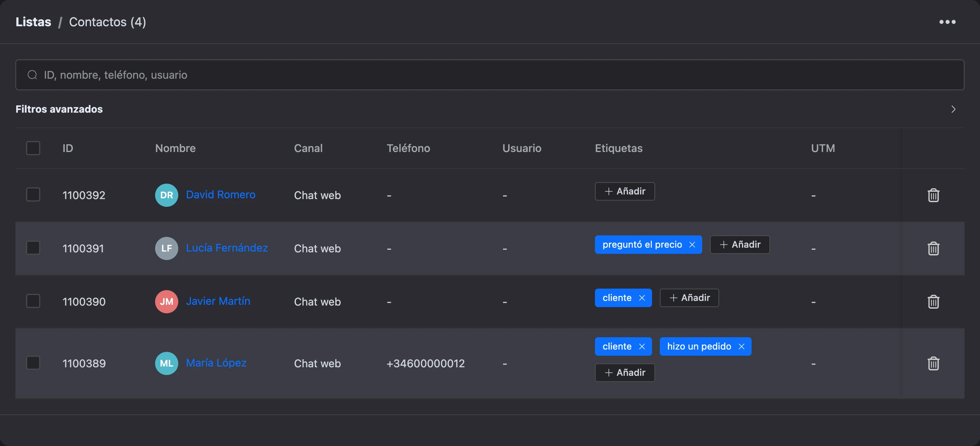Select checkbox for contact 1100390
The image size is (980, 446).
33,301
